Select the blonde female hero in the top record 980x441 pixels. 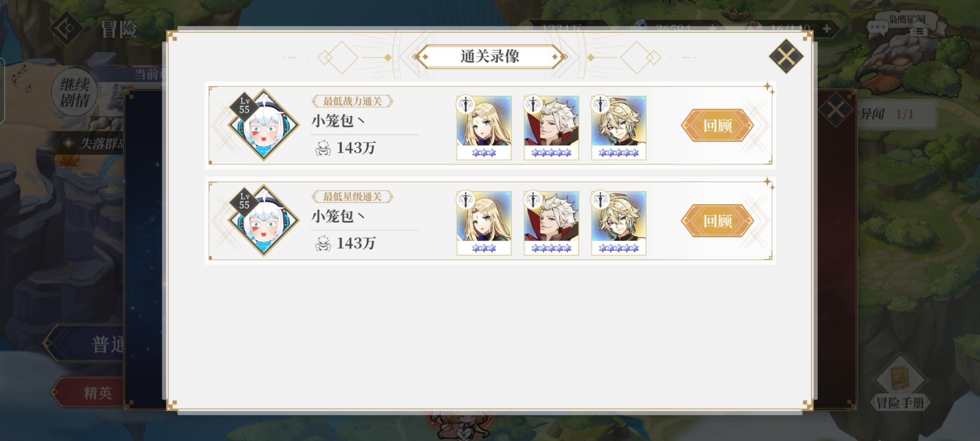pyautogui.click(x=484, y=128)
